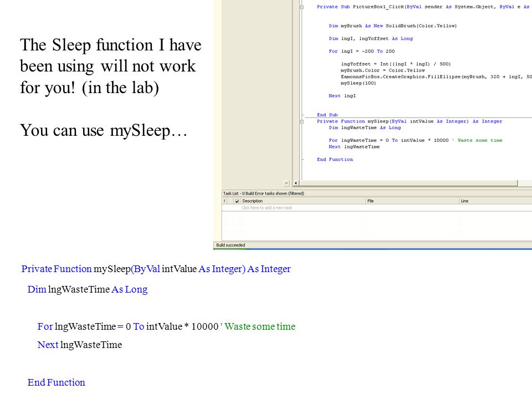Viewport: 532px width, 399px height.
Task: Click the "Dim lngI, lngYoffset As Long" code line
Action: pyautogui.click(x=371, y=39)
